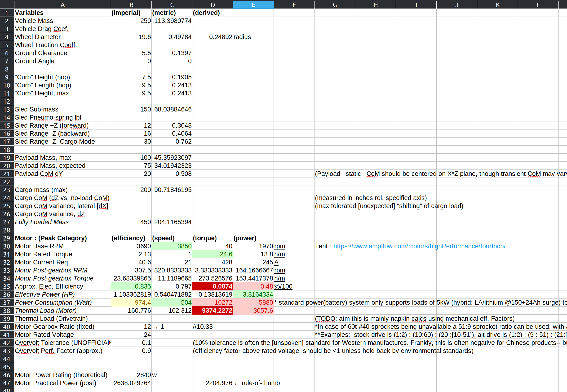Select the '(torque)' column heading
Viewport: 567px width, 392px height.
pos(213,238)
